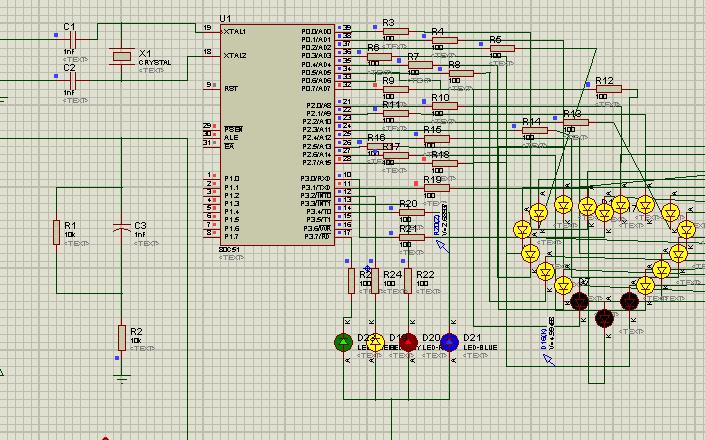Click the ground symbol below R2
Image resolution: width=705 pixels, height=440 pixels.
(x=122, y=378)
